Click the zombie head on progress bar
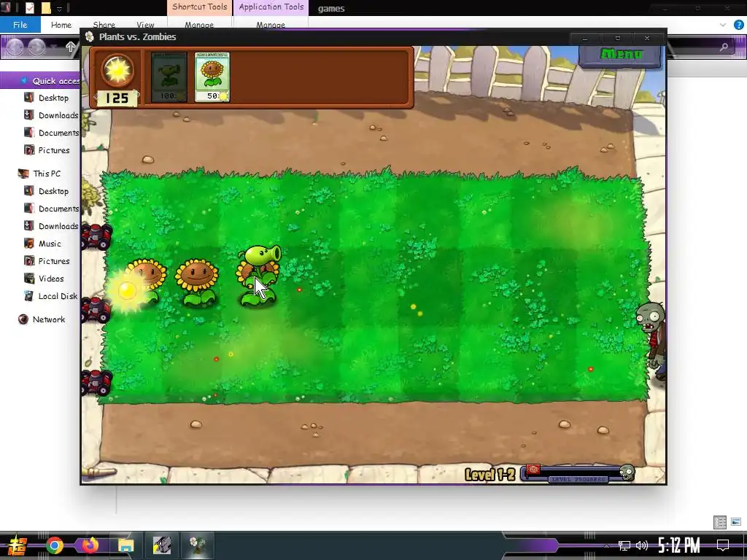Image resolution: width=747 pixels, height=560 pixels. click(x=627, y=472)
